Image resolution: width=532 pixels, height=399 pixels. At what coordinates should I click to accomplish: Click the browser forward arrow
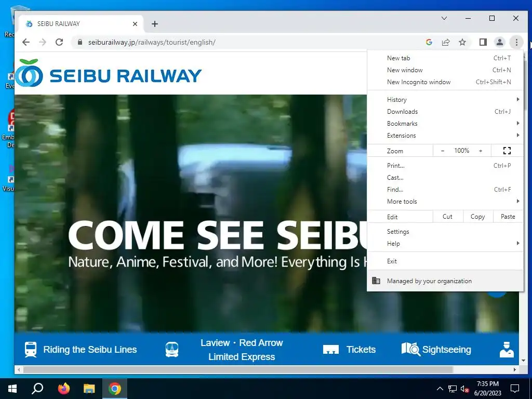43,42
